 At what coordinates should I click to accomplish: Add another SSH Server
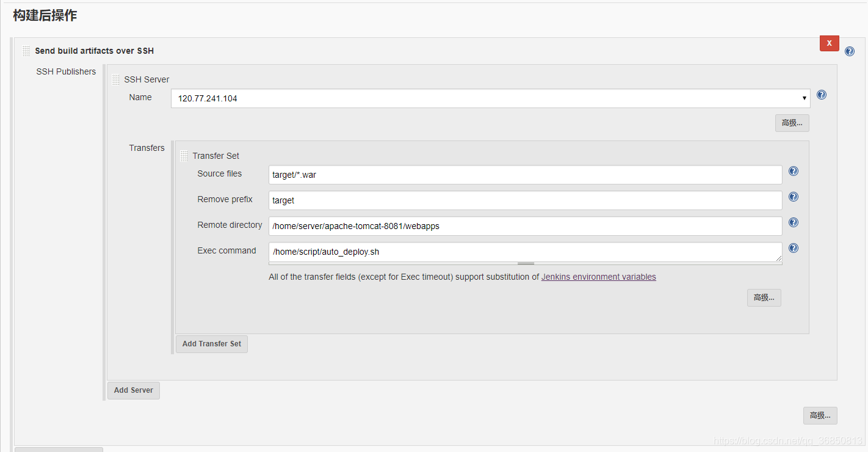coord(134,390)
